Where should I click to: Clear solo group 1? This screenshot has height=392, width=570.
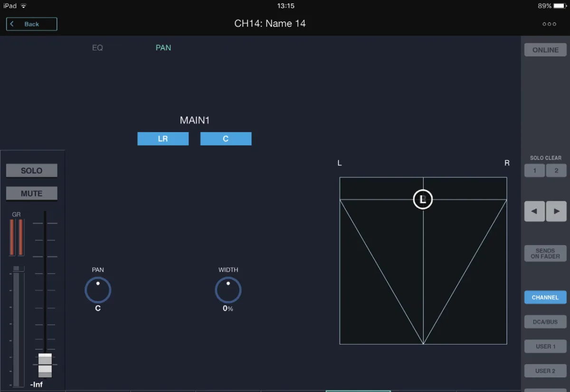point(534,171)
